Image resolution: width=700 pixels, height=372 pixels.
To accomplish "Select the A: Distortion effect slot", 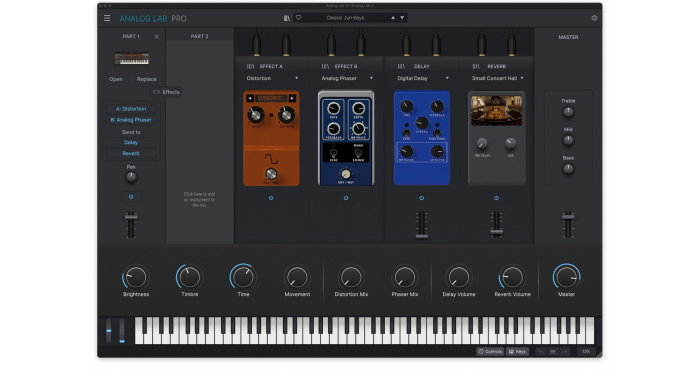I will 131,109.
